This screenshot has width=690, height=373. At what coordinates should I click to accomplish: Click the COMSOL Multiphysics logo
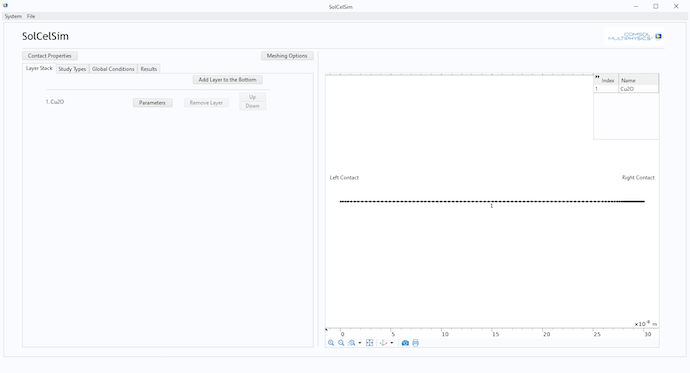[x=634, y=37]
